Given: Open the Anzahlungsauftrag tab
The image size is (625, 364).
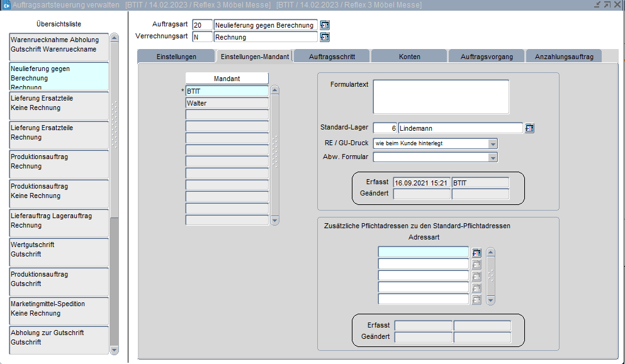Looking at the screenshot, I should click(x=563, y=57).
